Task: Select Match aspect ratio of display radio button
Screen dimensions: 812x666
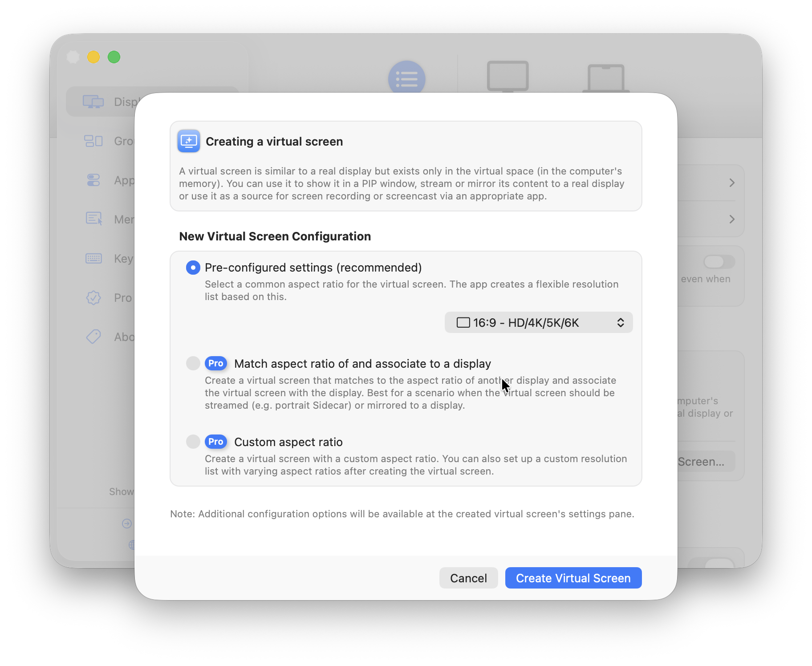Action: 193,363
